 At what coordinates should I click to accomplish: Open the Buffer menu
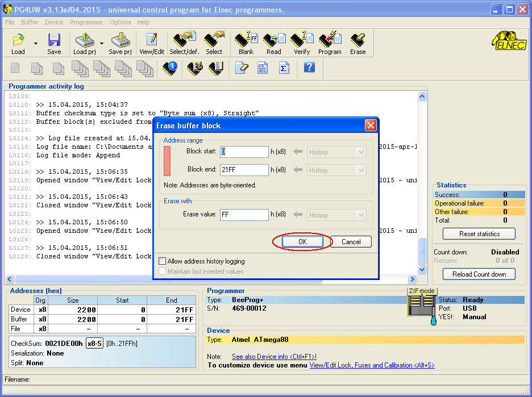pos(30,22)
